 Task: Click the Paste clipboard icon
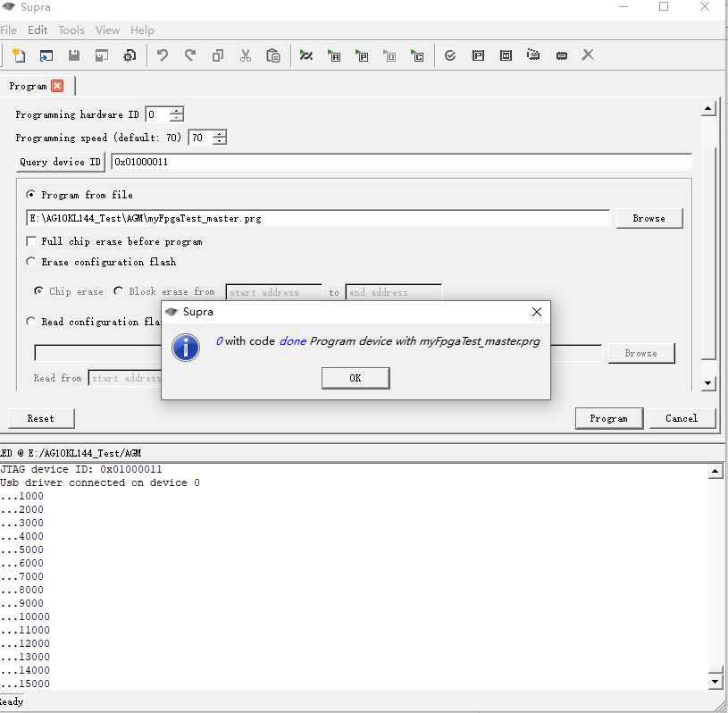(273, 55)
